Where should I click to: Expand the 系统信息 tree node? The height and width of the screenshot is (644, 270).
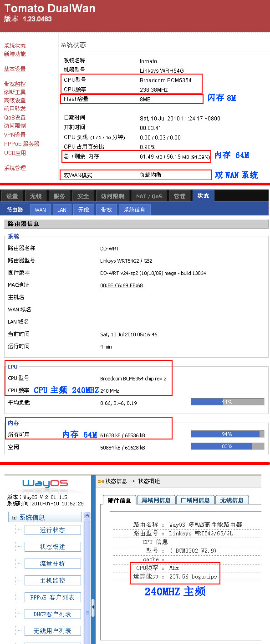point(15,518)
